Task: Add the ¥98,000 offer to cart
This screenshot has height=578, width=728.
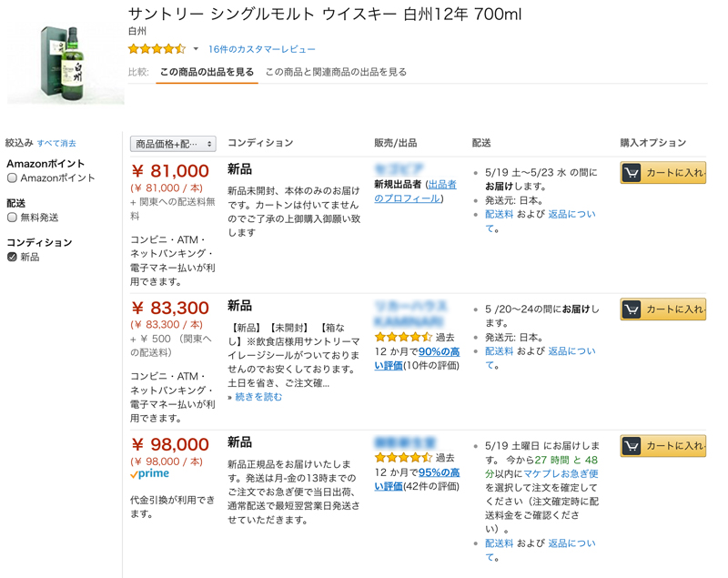Action: pyautogui.click(x=663, y=446)
